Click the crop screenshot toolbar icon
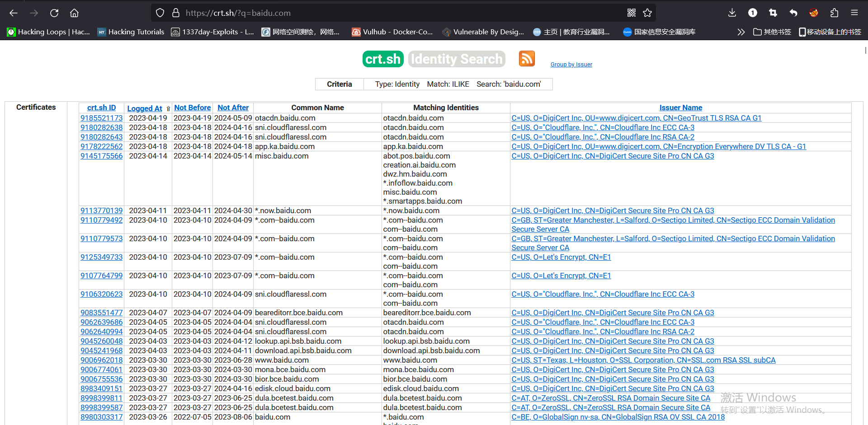Viewport: 868px width, 425px height. pos(773,13)
